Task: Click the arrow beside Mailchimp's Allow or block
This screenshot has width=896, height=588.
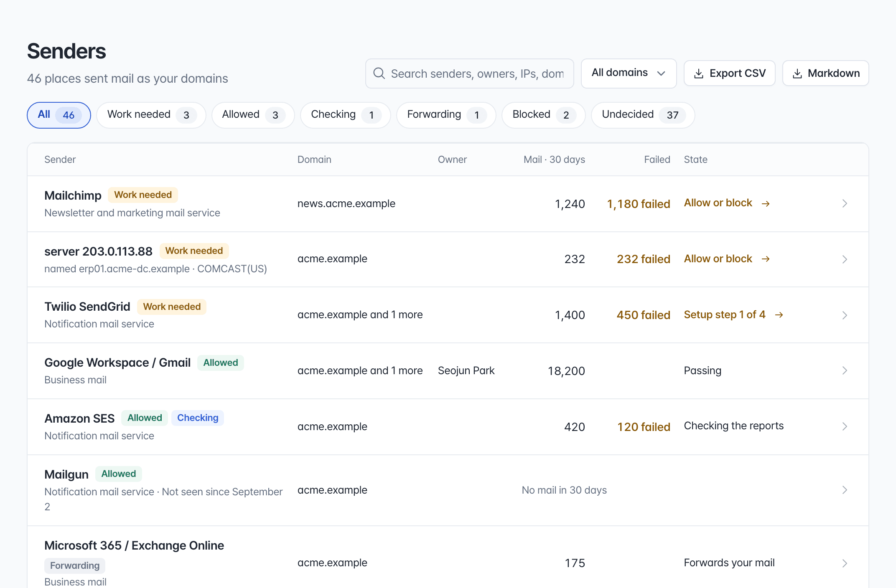Action: 766,203
